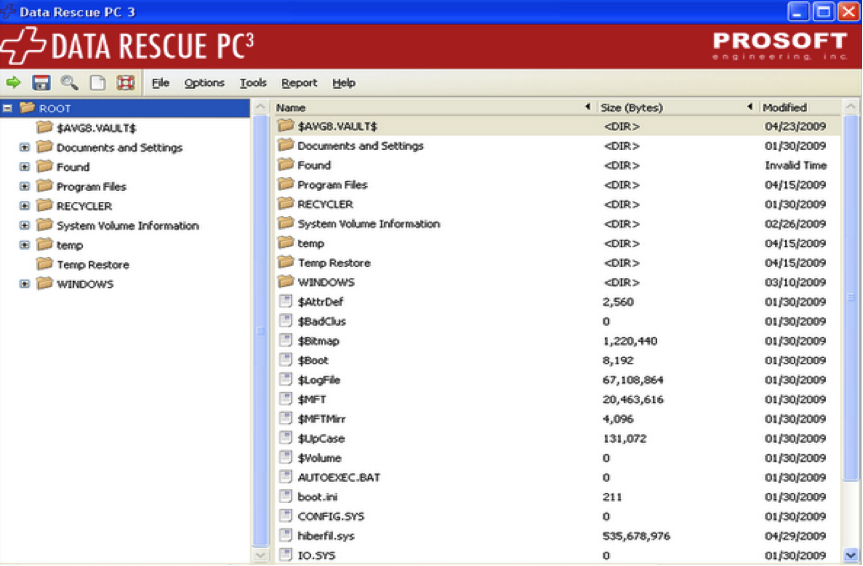Image resolution: width=863 pixels, height=566 pixels.
Task: Select Temp Restore folder in tree
Action: (x=92, y=265)
